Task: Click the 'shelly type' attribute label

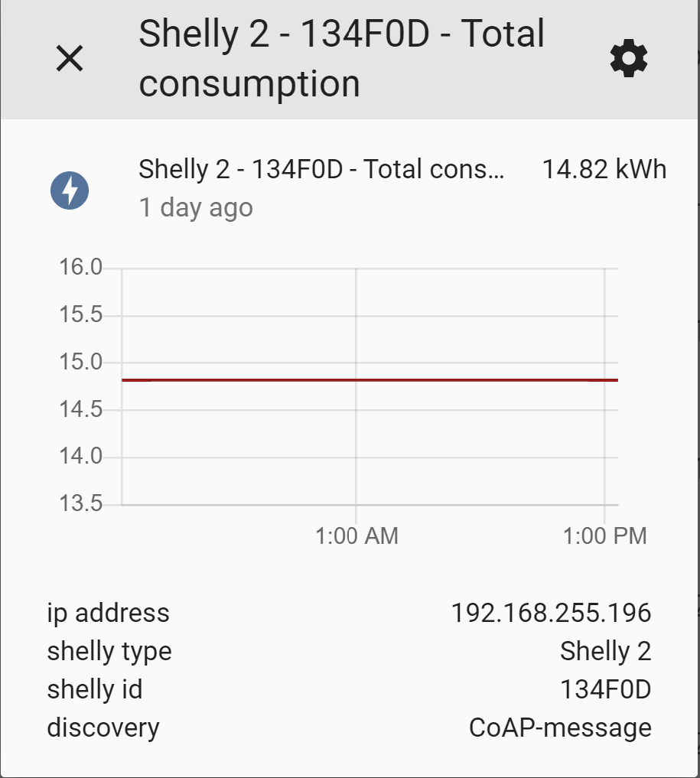Action: (109, 652)
